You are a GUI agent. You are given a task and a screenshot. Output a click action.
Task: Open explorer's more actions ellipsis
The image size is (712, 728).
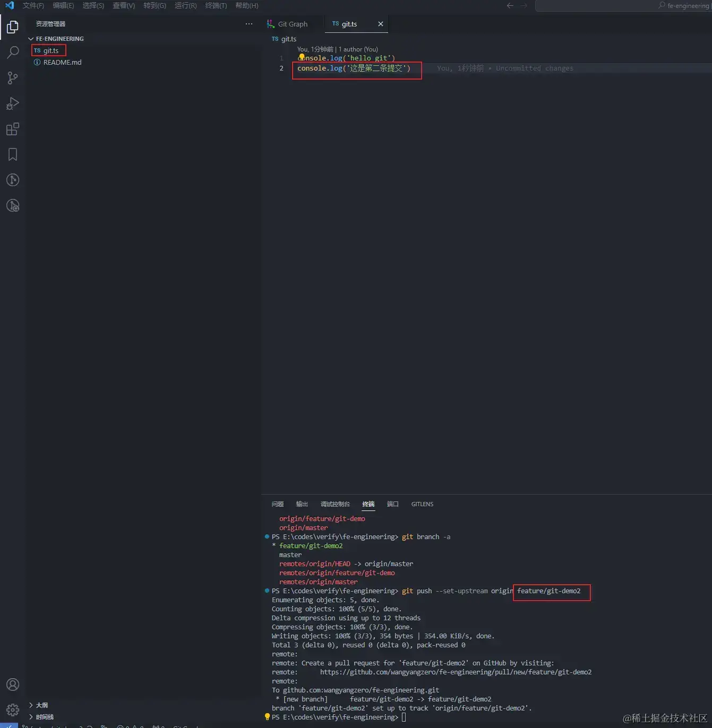coord(249,24)
